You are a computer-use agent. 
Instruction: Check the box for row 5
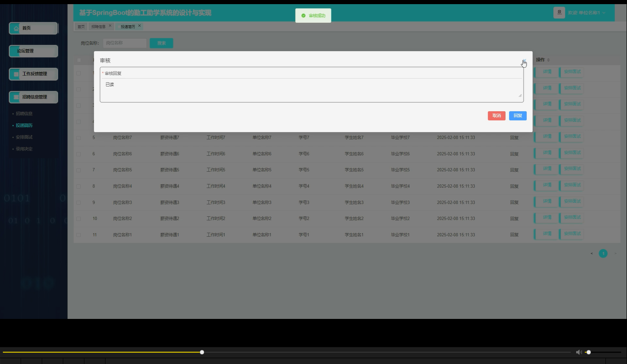click(x=79, y=138)
